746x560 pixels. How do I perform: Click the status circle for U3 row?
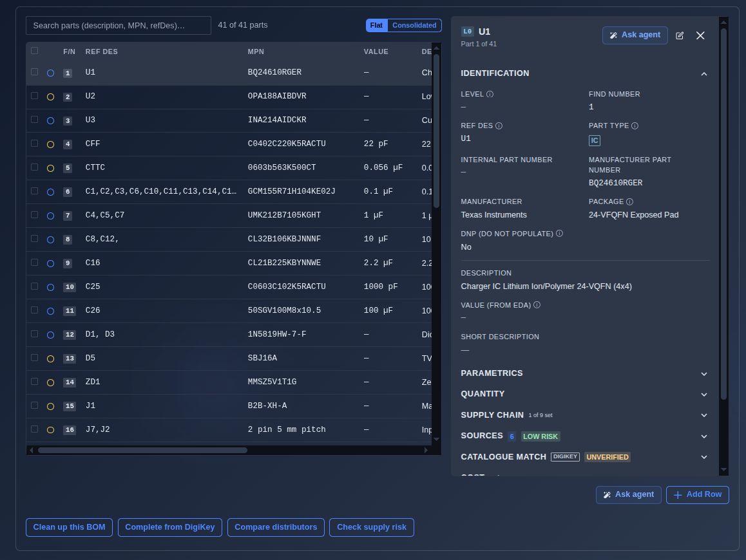coord(50,121)
